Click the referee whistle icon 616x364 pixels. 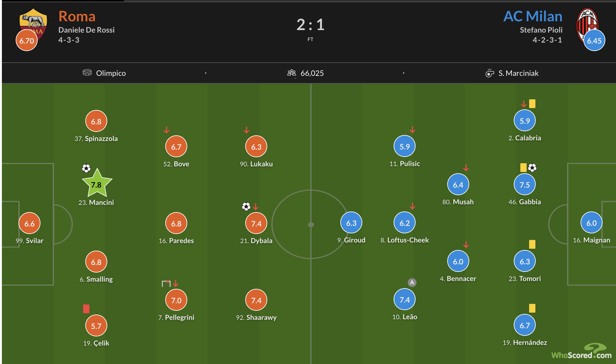pyautogui.click(x=490, y=73)
